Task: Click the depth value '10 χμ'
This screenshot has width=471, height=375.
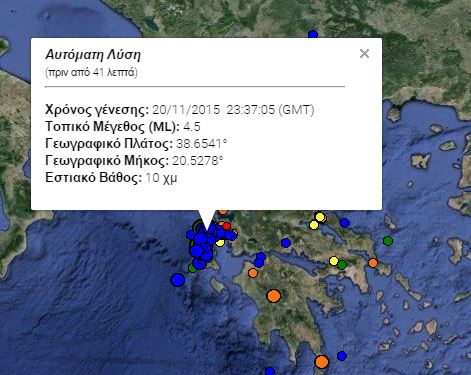Action: coord(161,178)
